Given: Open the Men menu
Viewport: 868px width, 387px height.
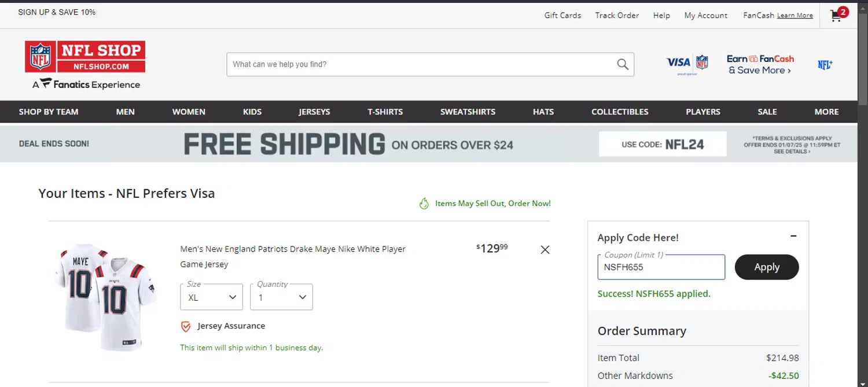Looking at the screenshot, I should click(x=125, y=112).
